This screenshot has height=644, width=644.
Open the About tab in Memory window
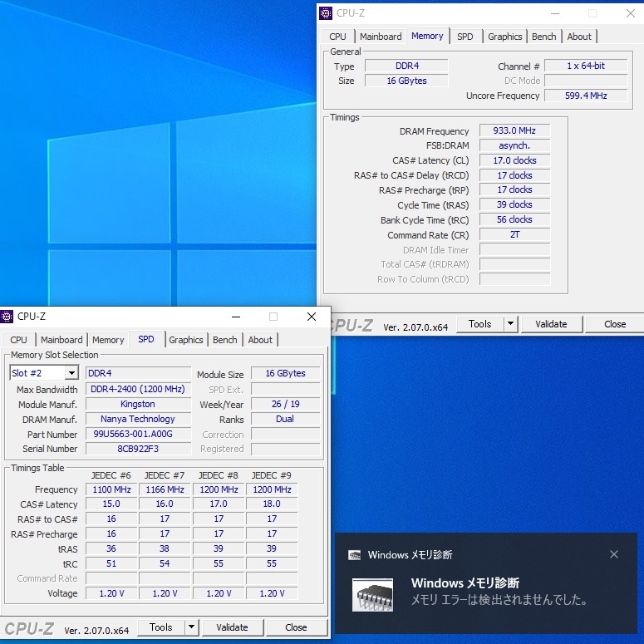click(579, 37)
